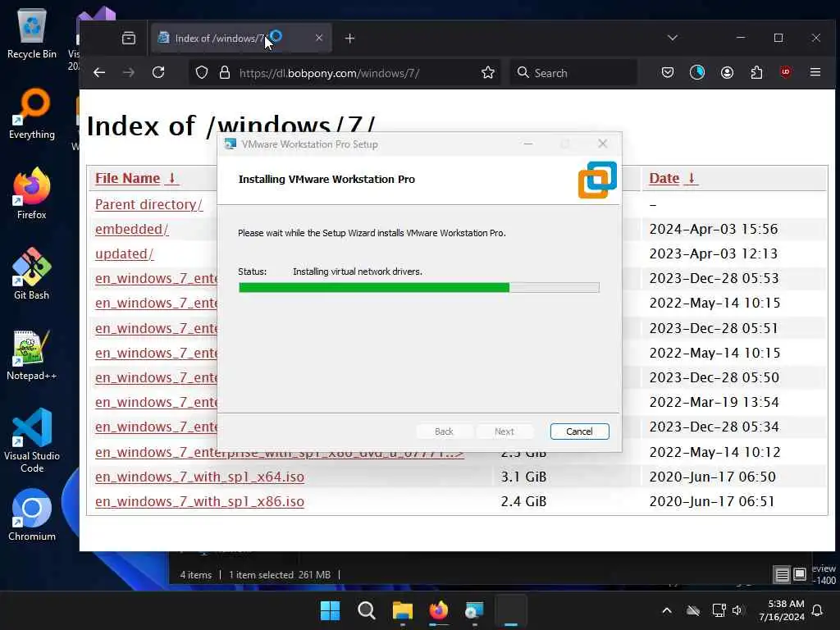Open Notepad++ desktop shortcut
Image resolution: width=840 pixels, height=630 pixels.
(x=32, y=354)
